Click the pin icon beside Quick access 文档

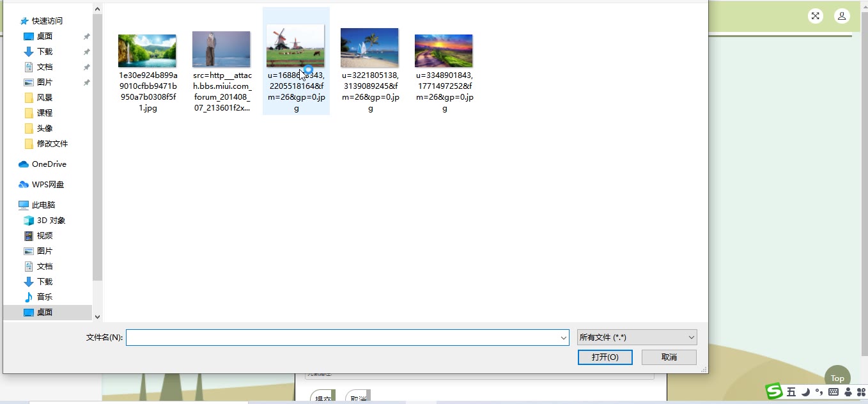[86, 67]
